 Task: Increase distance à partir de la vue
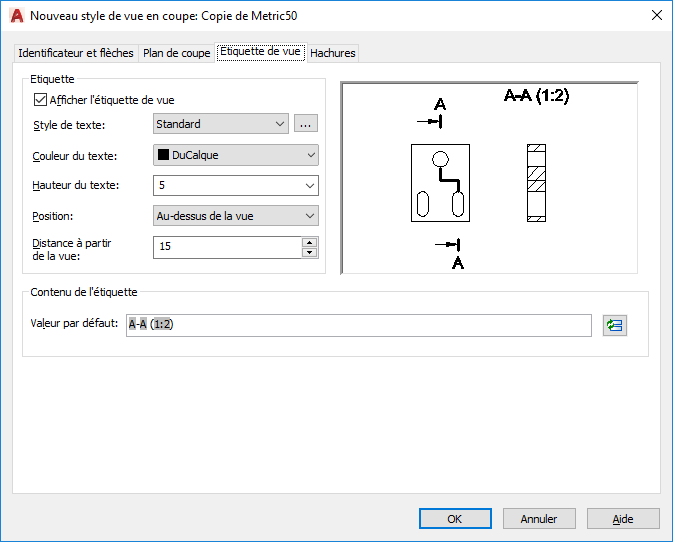[x=310, y=242]
